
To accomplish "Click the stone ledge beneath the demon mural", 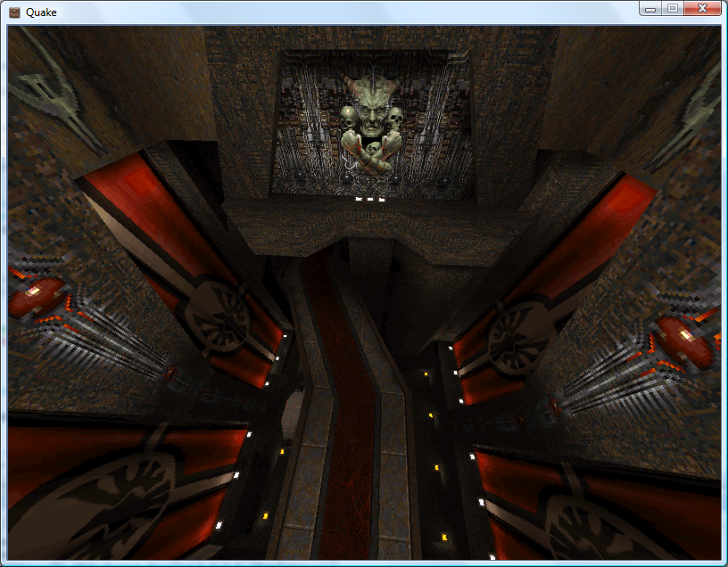I will pos(366,223).
